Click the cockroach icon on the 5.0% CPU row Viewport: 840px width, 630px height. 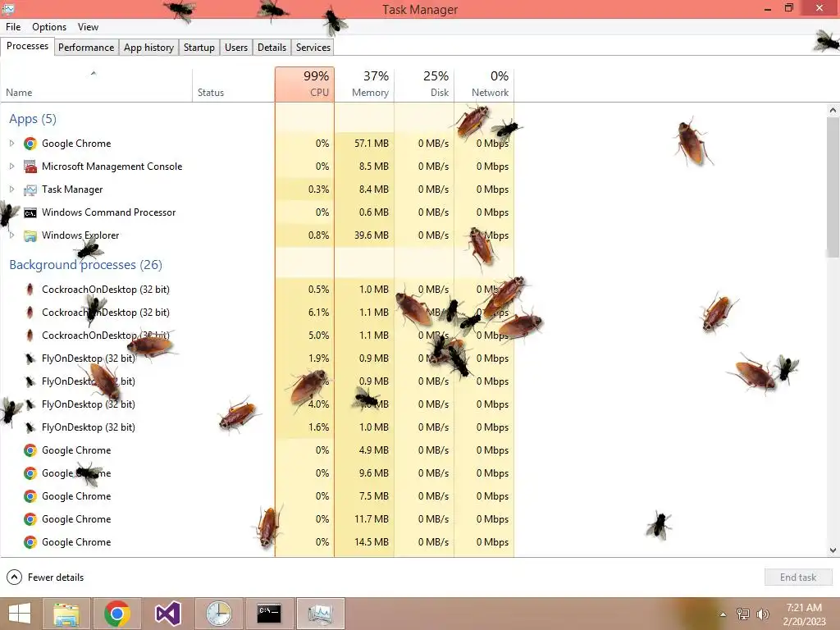coord(30,336)
